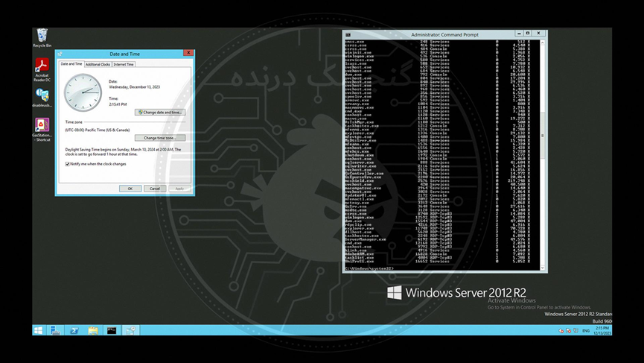Close the Date and Time dialog
Screen dimensions: 644x363
coord(188,53)
